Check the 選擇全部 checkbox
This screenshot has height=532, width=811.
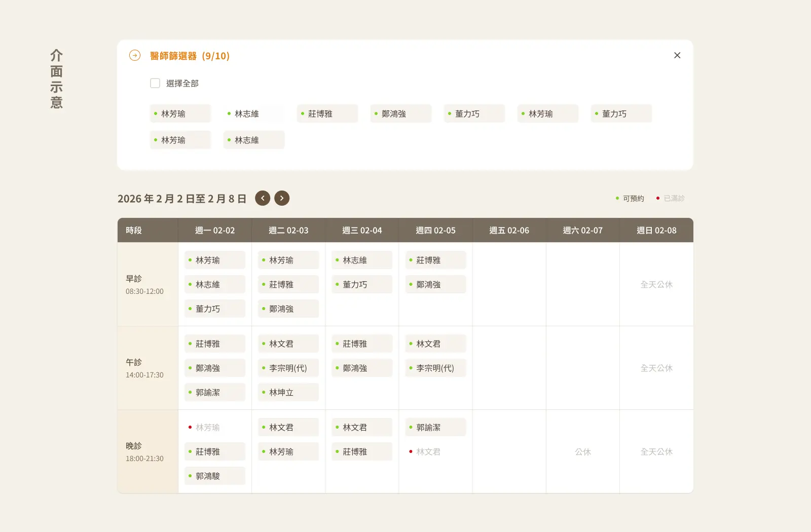tap(155, 83)
